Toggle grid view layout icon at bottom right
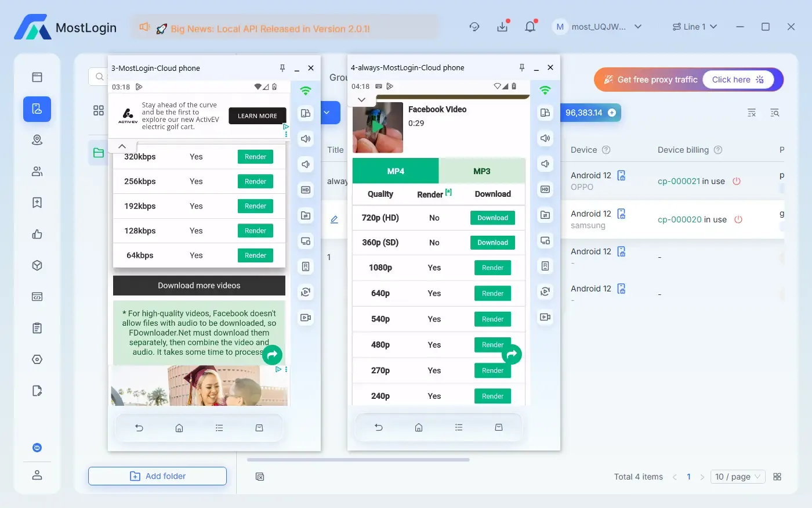This screenshot has width=812, height=508. 777,477
